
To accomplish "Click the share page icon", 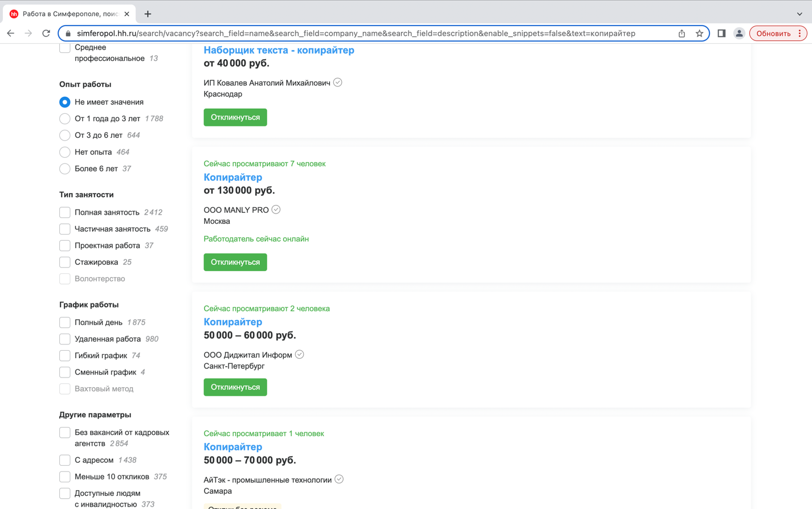I will pyautogui.click(x=682, y=34).
